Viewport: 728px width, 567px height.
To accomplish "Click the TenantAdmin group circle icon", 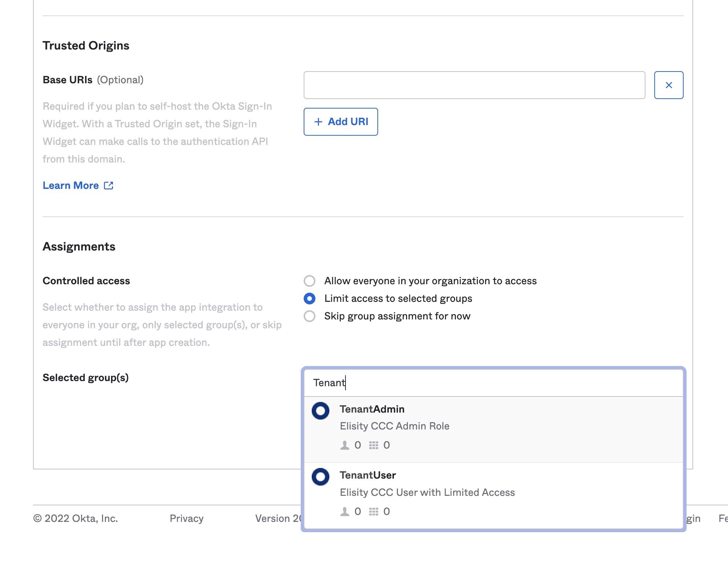I will pos(321,411).
